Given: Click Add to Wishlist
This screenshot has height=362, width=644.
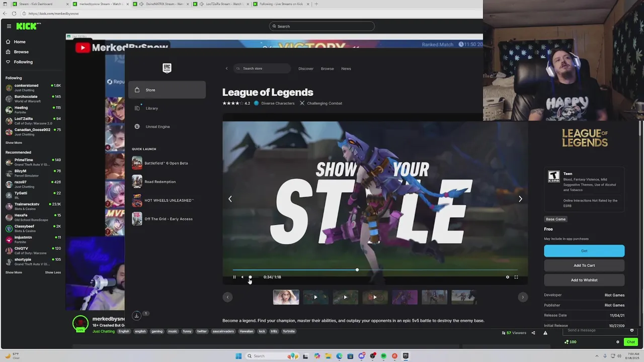Looking at the screenshot, I should point(584,280).
